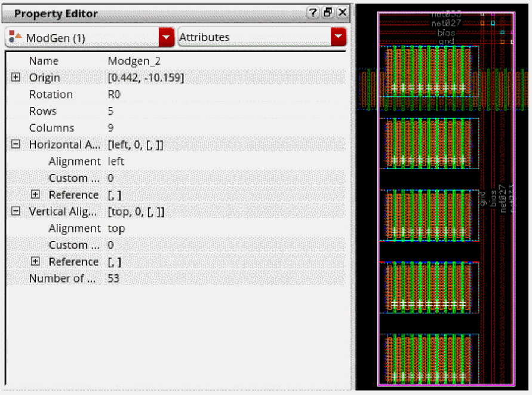The image size is (532, 395).
Task: Click the ModGen object type icon
Action: 16,36
